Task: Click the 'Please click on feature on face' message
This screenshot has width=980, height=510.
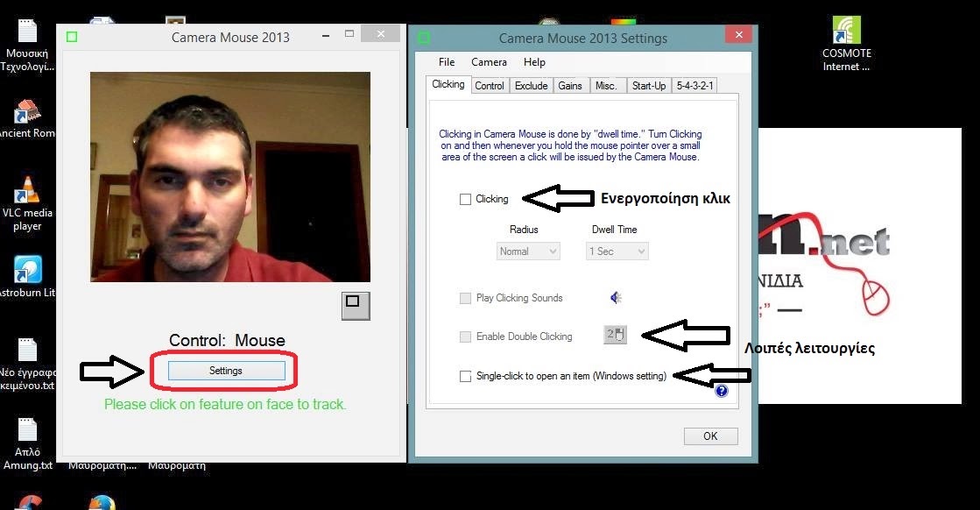Action: click(x=225, y=404)
